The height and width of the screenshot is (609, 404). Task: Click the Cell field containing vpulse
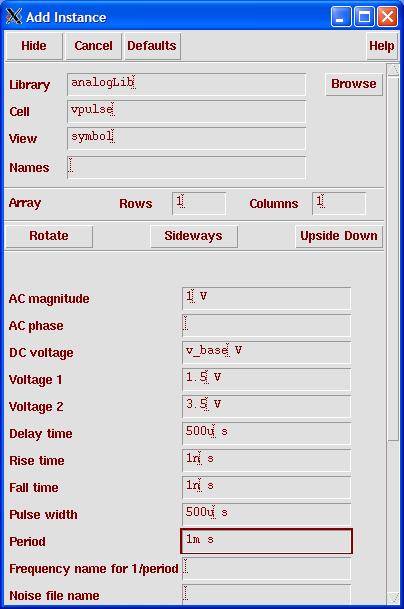(x=186, y=111)
